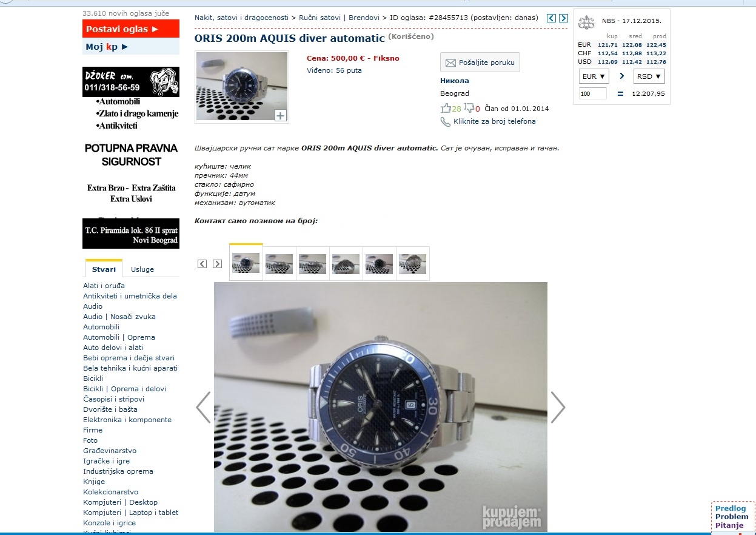Enlarge main photo with plus icon
Screen dimensions: 756x535
click(x=280, y=115)
